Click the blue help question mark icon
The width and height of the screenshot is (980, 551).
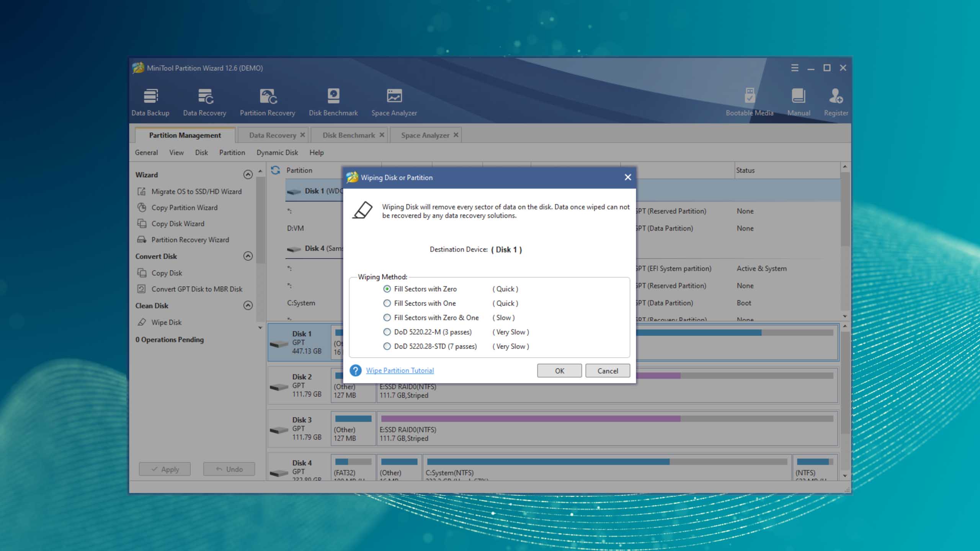click(x=355, y=370)
